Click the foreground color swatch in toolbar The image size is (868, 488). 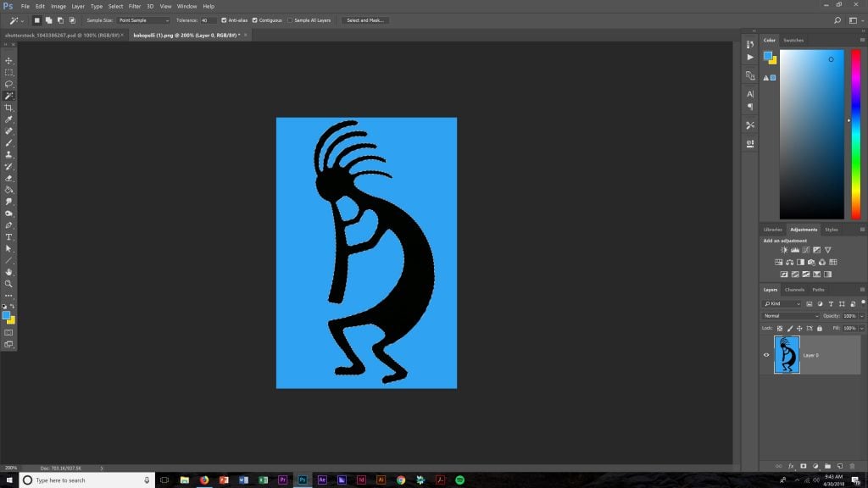[6, 314]
